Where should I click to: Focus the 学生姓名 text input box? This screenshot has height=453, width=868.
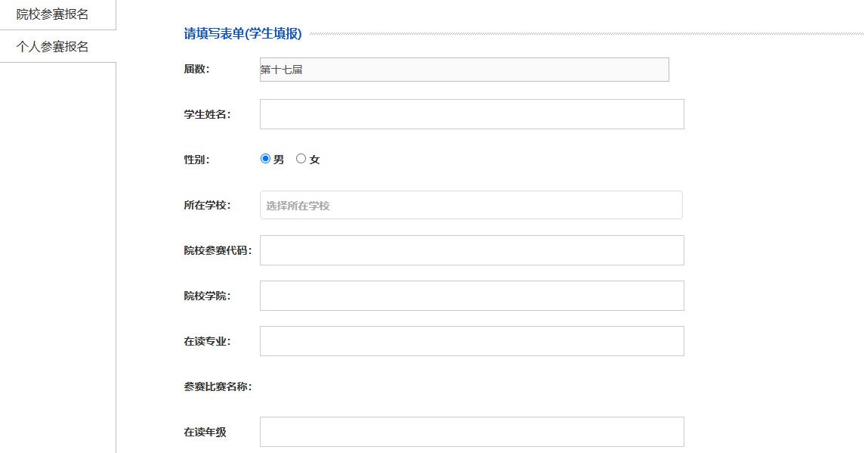pos(471,114)
